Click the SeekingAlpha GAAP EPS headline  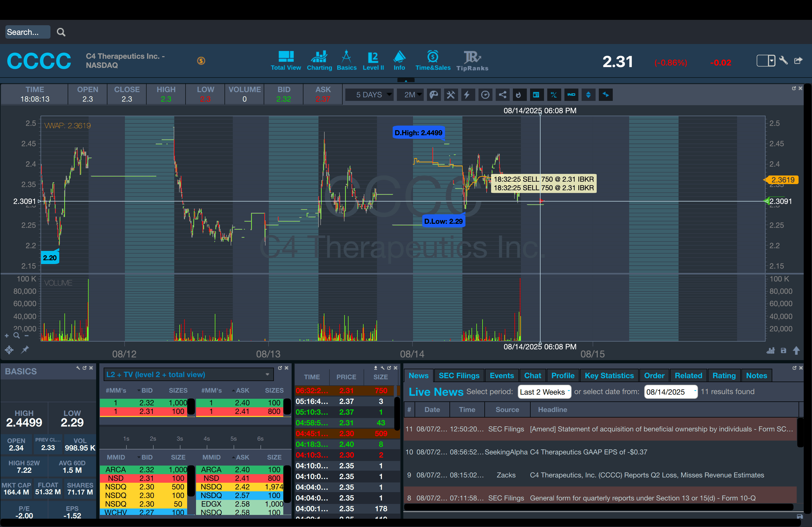coord(588,452)
